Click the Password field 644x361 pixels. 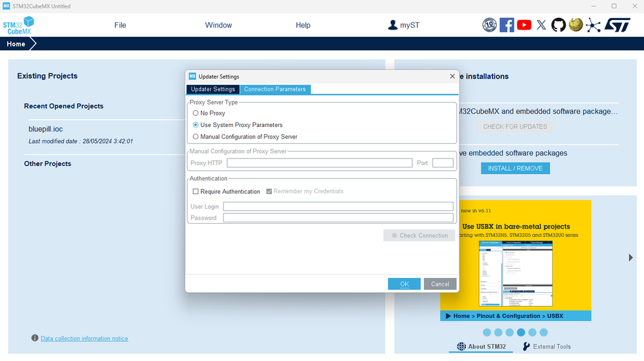pos(338,218)
